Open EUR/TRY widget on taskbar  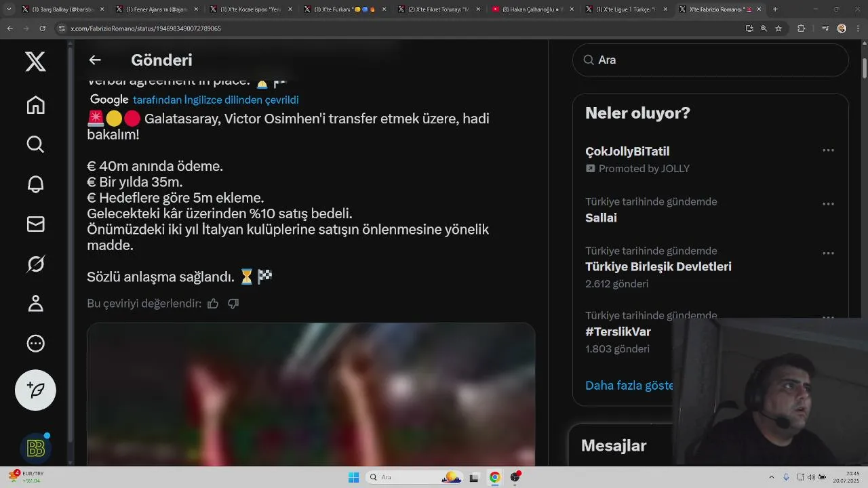tap(25, 477)
